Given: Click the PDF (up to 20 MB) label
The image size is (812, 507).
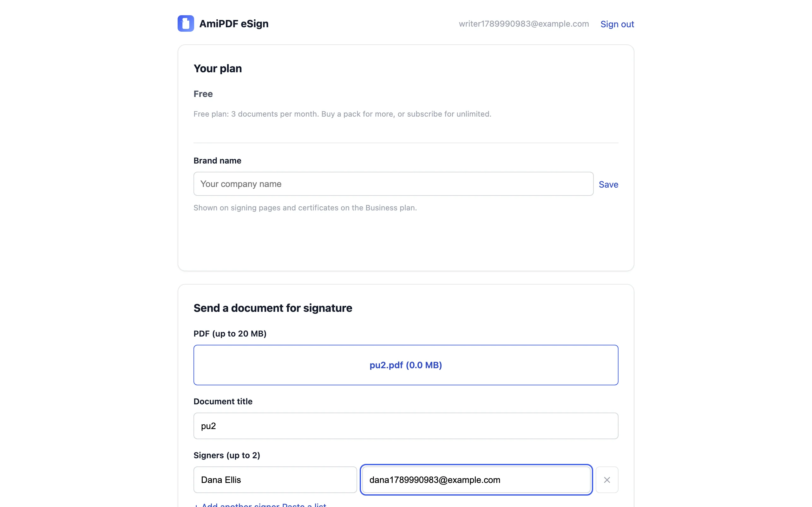Looking at the screenshot, I should tap(230, 334).
